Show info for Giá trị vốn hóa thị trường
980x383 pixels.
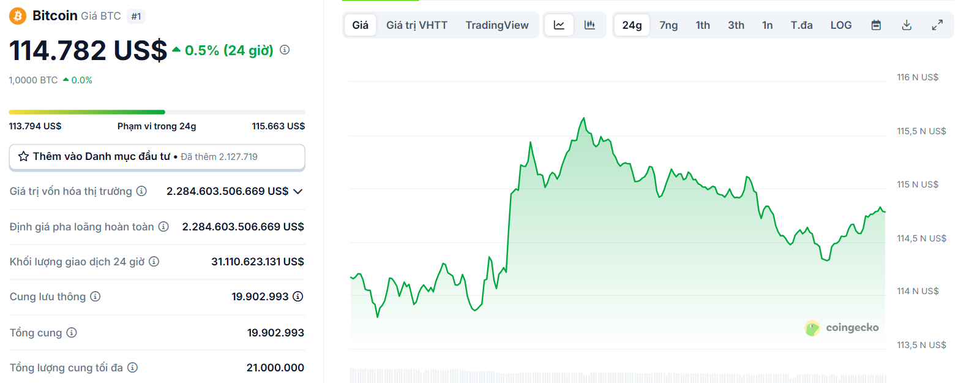[x=141, y=191]
